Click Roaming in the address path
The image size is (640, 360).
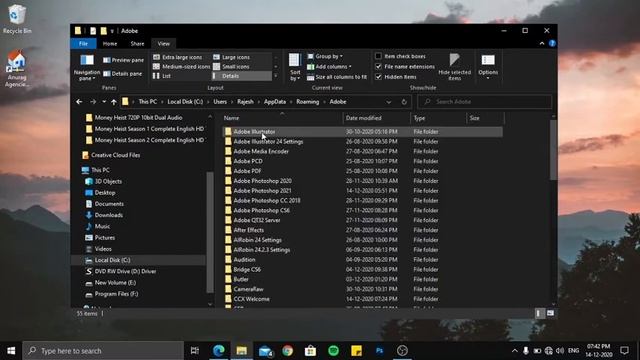tap(307, 102)
